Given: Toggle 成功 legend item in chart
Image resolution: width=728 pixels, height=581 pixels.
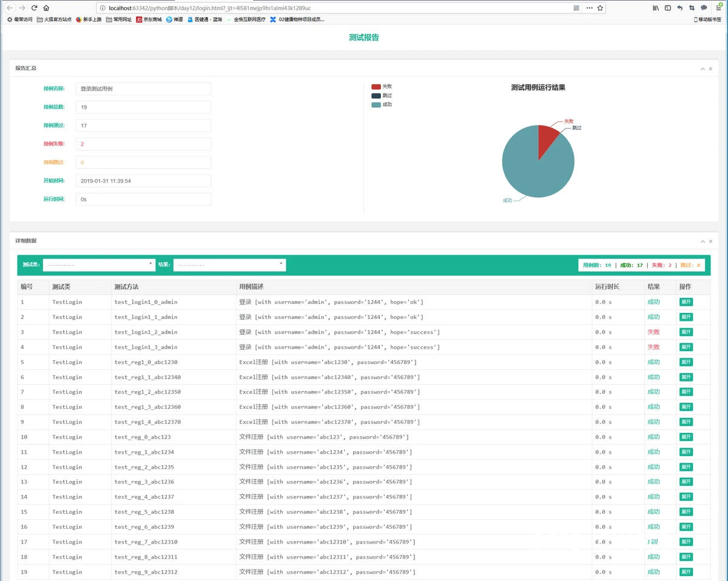Looking at the screenshot, I should [382, 105].
